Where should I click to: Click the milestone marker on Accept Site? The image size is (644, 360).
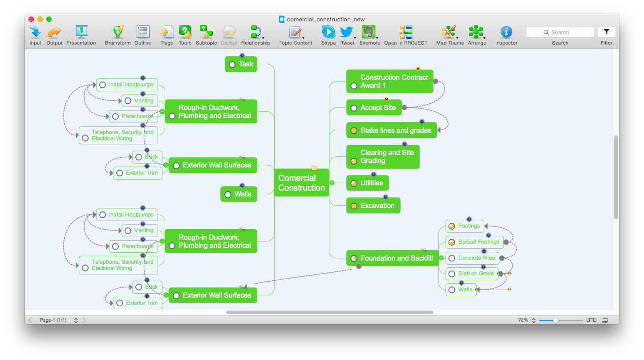386,99
